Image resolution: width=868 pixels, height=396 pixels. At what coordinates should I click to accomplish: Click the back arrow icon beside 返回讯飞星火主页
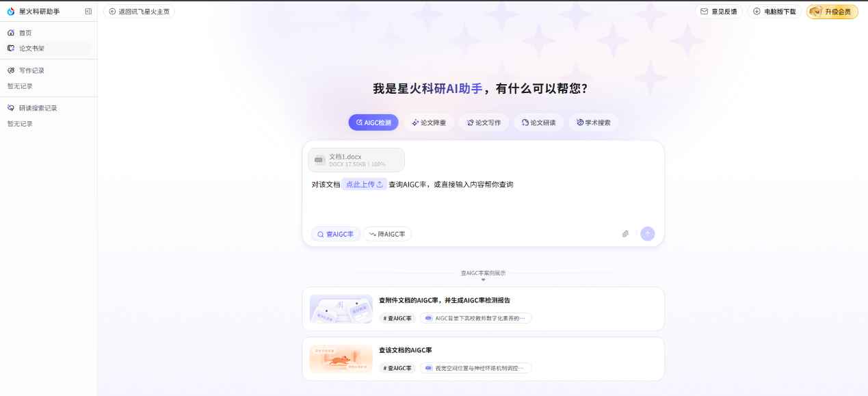[112, 11]
